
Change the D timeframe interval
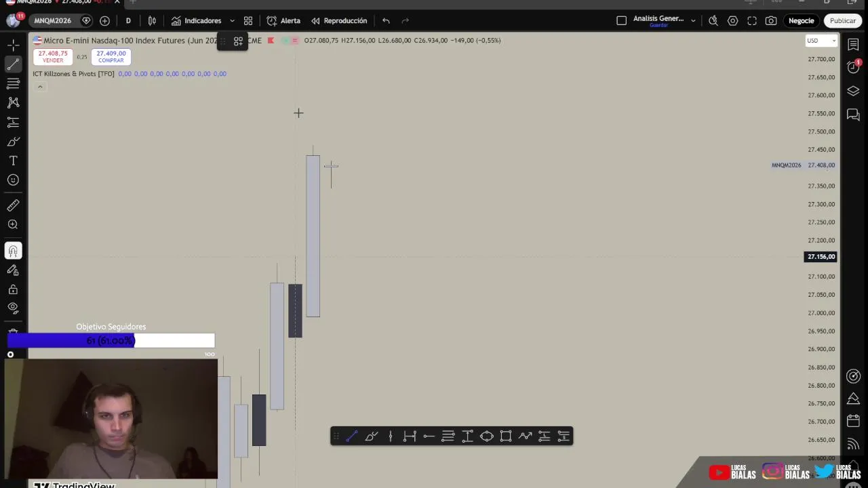pos(128,21)
